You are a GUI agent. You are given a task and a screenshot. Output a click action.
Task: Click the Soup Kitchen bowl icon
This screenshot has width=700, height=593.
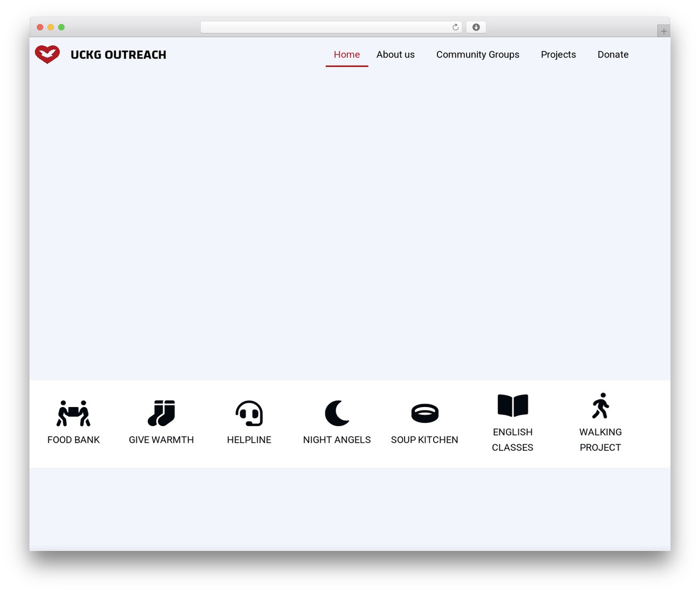[425, 413]
